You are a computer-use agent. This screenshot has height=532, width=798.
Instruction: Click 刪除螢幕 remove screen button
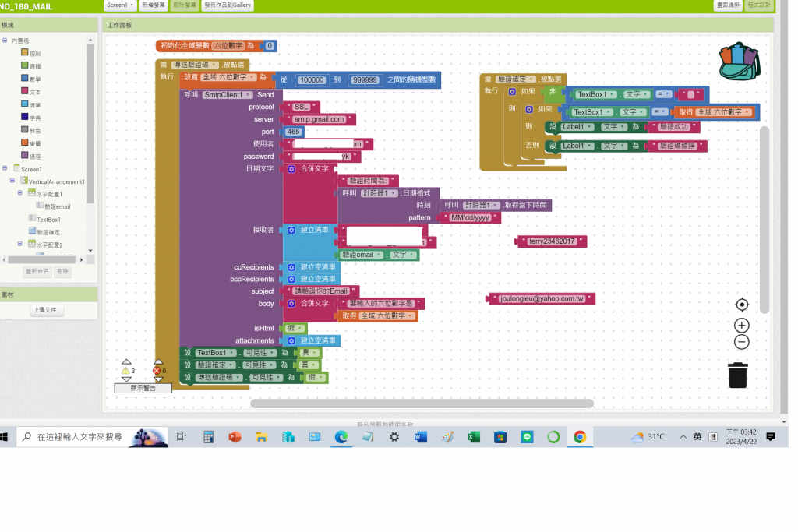pos(184,5)
